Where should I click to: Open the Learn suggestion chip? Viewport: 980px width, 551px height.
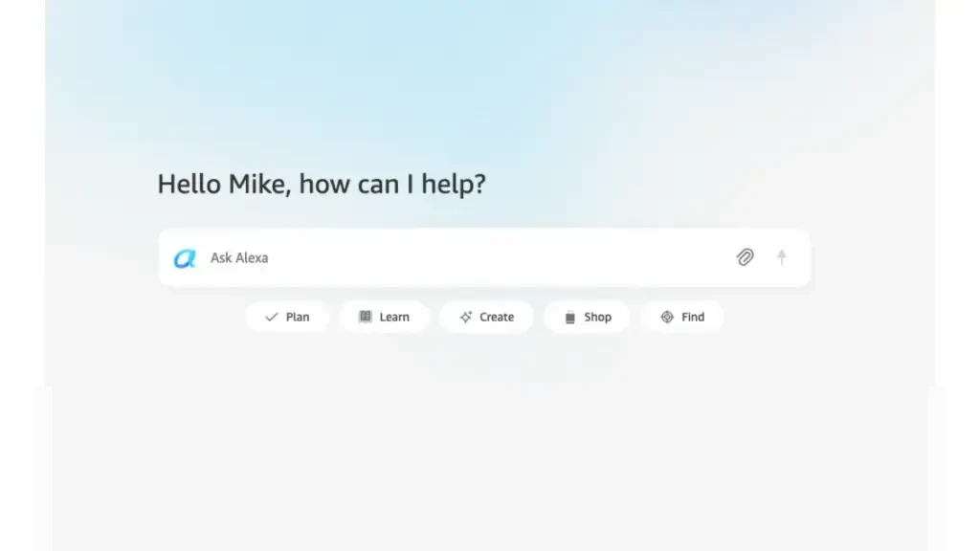coord(384,317)
